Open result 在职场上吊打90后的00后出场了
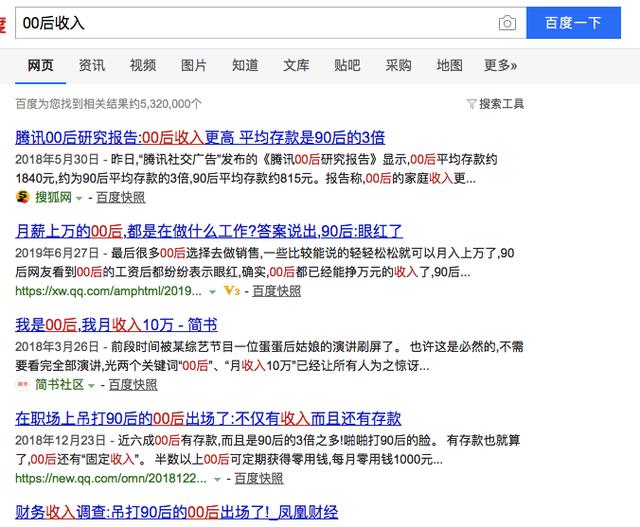Screen dimensions: 640x527 (208, 418)
